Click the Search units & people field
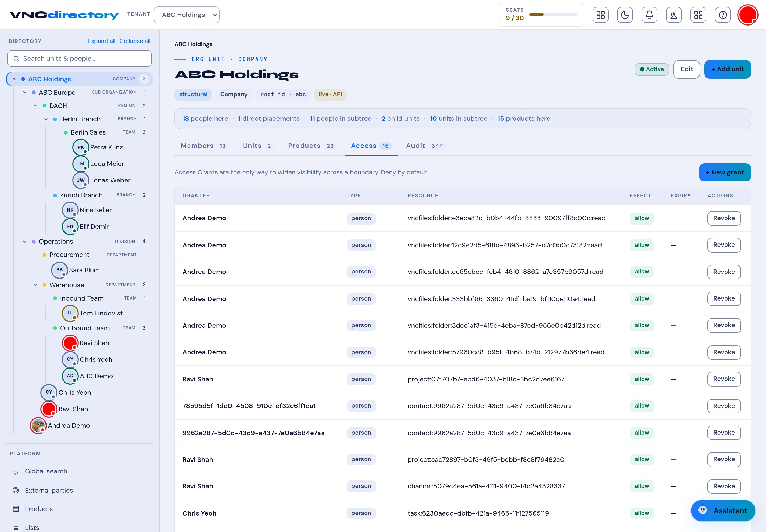 tap(79, 59)
